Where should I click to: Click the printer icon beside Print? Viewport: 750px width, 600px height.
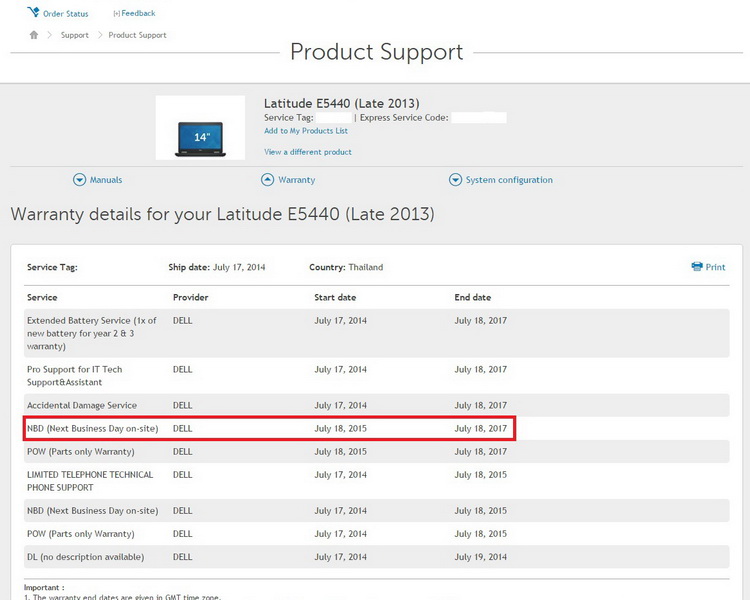coord(697,267)
